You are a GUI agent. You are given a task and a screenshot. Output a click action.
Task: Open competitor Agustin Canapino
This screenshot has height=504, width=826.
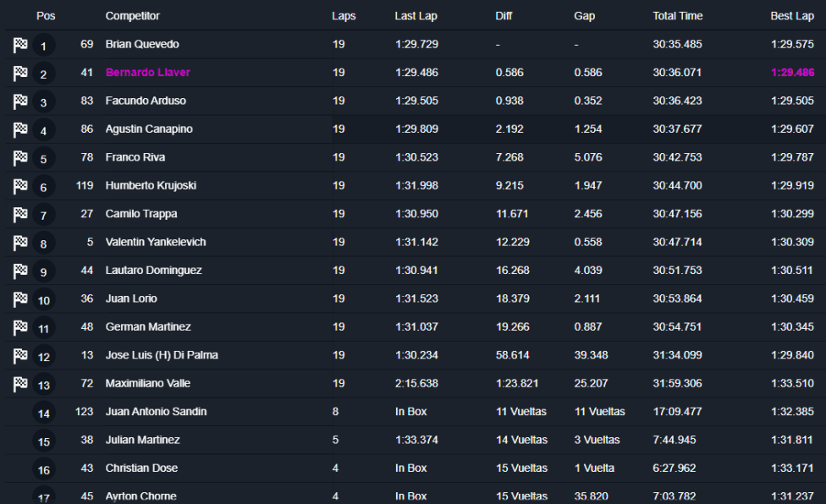pyautogui.click(x=148, y=129)
